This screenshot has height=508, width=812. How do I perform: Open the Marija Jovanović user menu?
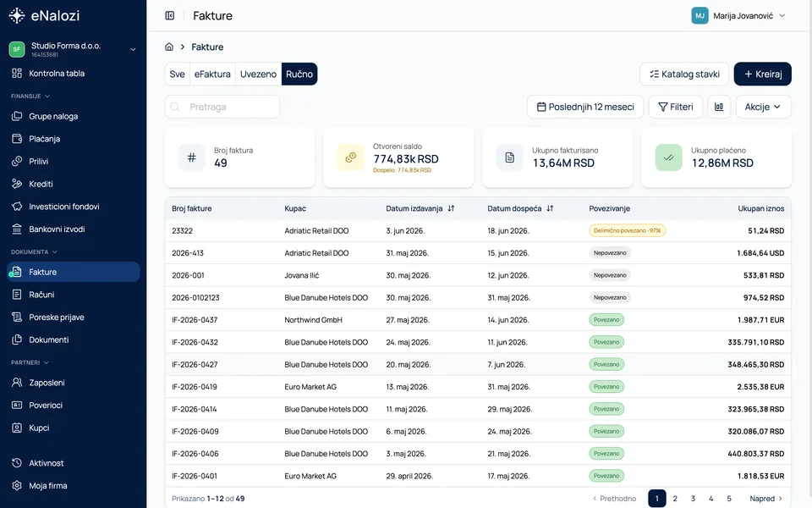(738, 15)
